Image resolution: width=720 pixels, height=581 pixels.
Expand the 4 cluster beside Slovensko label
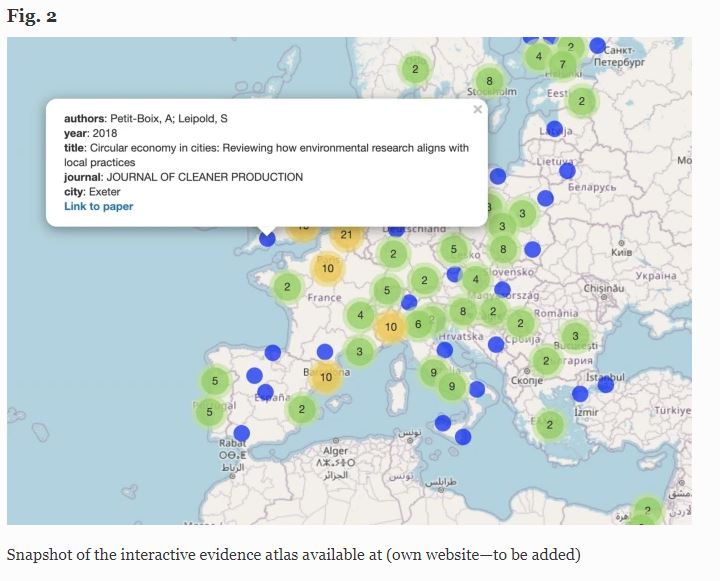[x=476, y=279]
